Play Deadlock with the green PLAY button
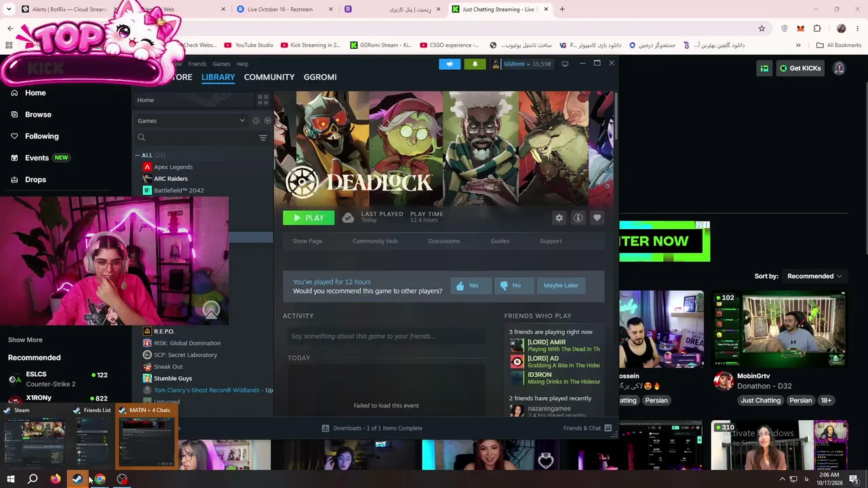Screen dimensions: 868x488 click(x=309, y=218)
